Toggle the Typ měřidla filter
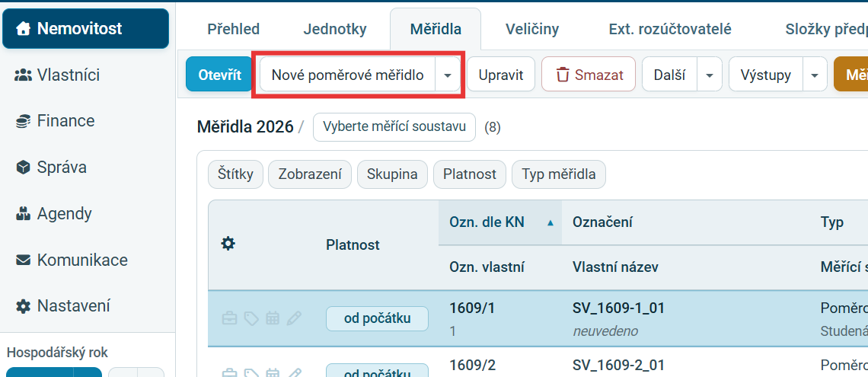868x377 pixels. click(x=559, y=174)
